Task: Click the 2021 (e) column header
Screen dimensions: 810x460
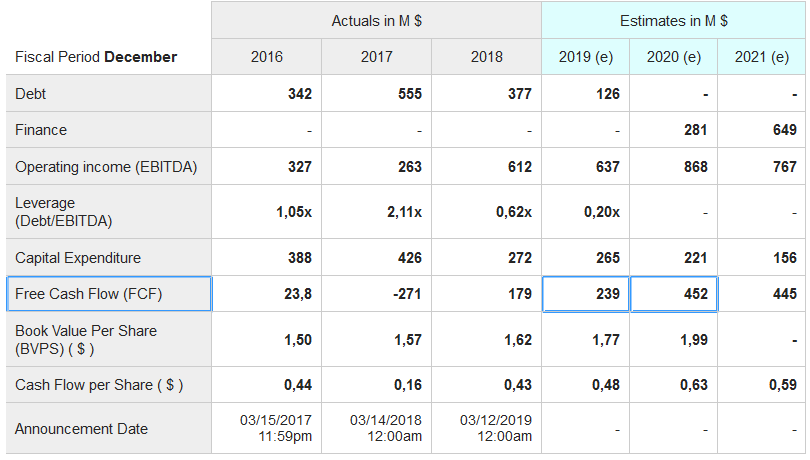Action: [762, 57]
